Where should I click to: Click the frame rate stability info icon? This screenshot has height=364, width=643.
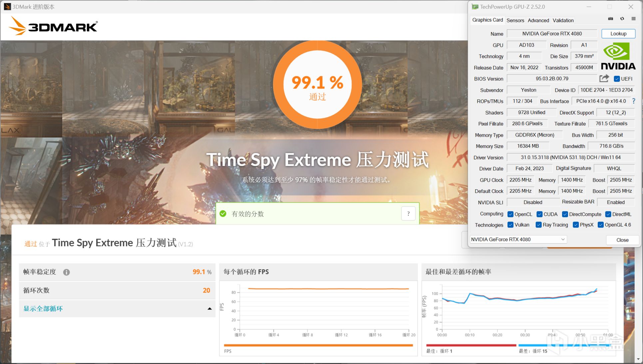coord(67,272)
